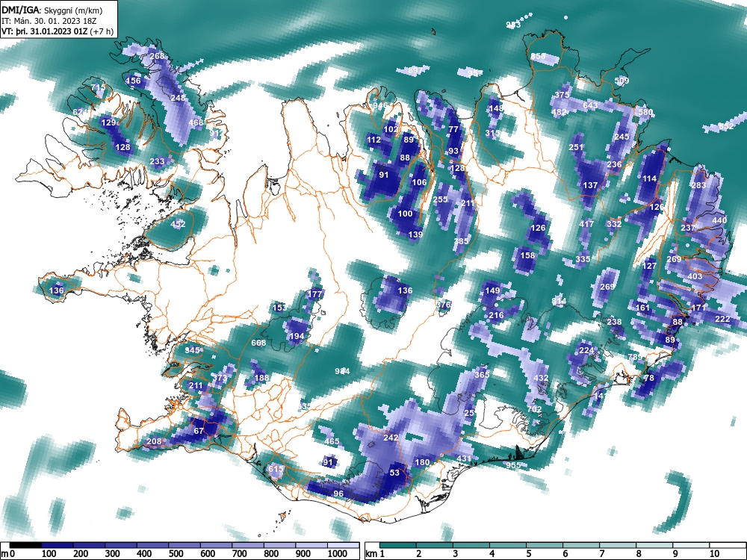
Task: Click the map value 580
Action: point(646,112)
